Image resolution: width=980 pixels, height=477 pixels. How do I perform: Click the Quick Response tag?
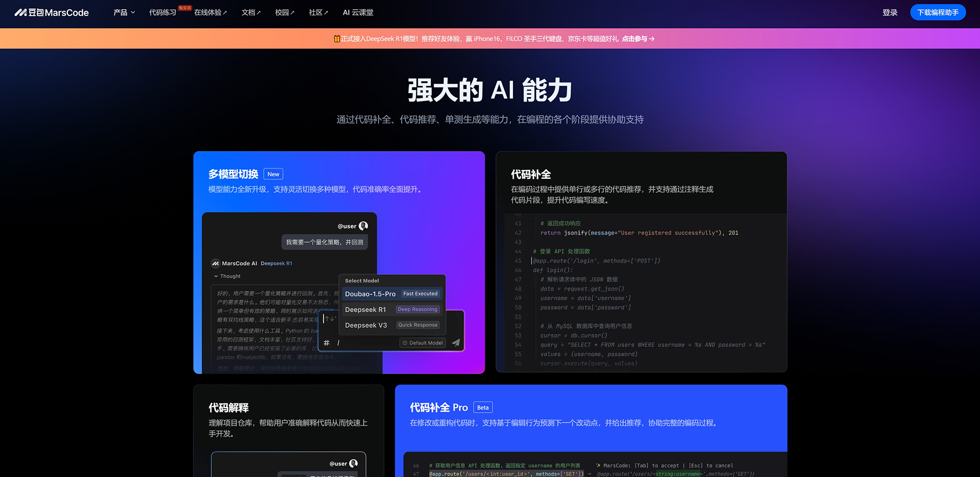pos(418,325)
